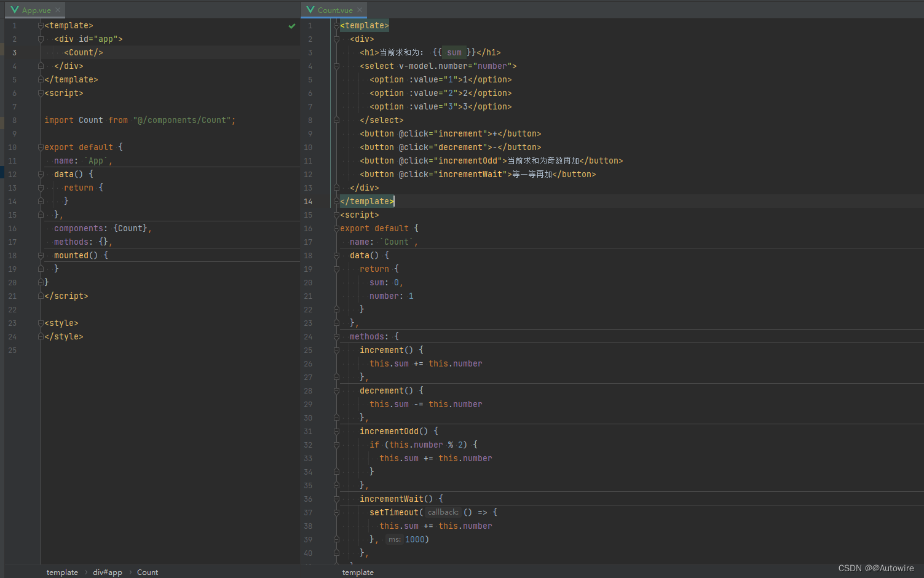Click the @click="incrementOdd" button line
Viewport: 924px width, 578px height.
pyautogui.click(x=491, y=160)
